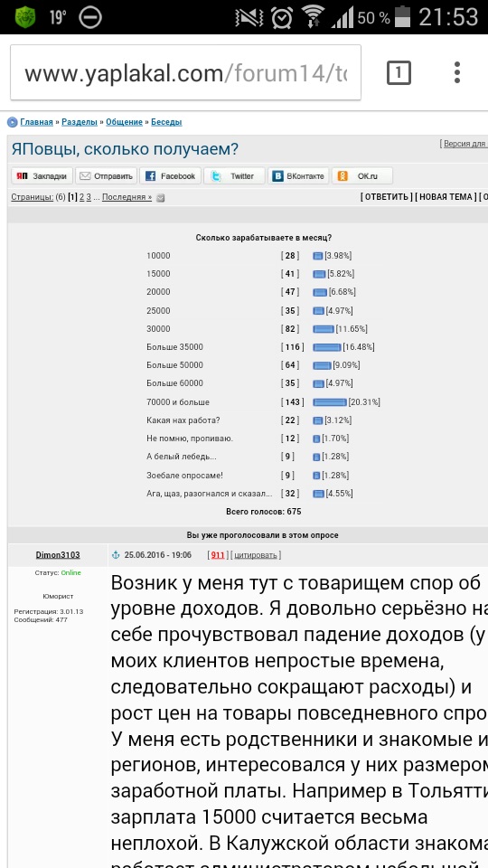Go to page 2 of the thread

click(82, 197)
